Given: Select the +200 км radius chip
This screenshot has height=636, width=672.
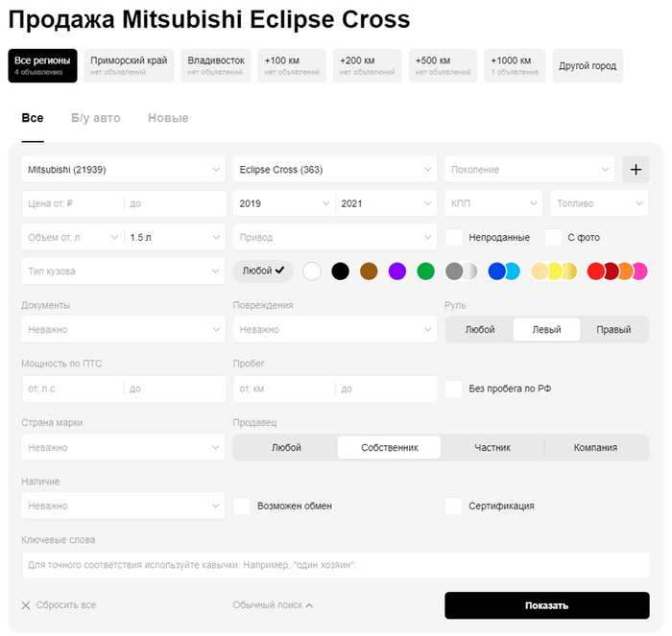Looking at the screenshot, I should coord(368,65).
